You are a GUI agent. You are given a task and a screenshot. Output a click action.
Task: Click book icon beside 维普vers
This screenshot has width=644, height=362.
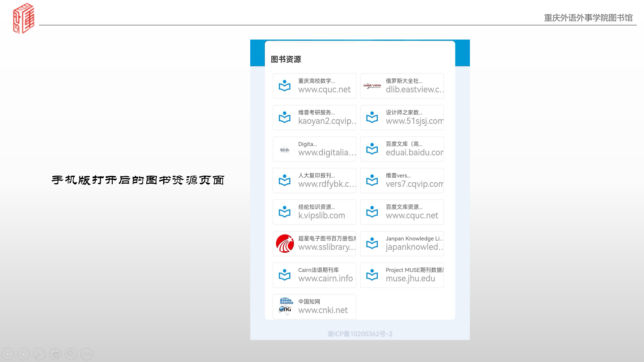372,180
